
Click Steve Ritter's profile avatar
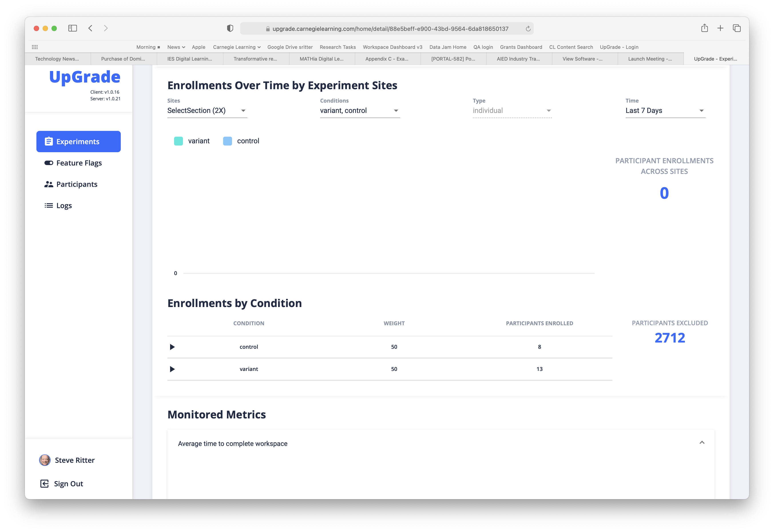coord(45,460)
